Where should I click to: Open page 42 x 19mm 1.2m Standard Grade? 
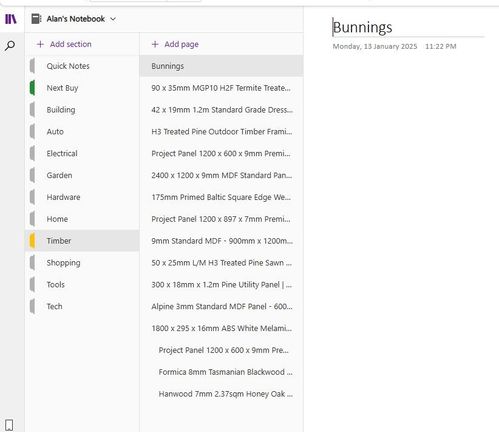point(222,110)
